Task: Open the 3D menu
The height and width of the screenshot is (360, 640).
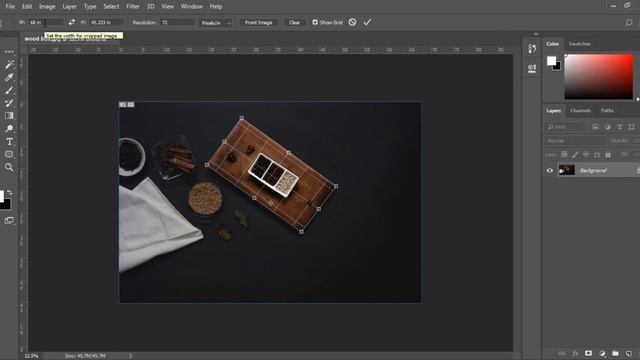Action: 150,7
